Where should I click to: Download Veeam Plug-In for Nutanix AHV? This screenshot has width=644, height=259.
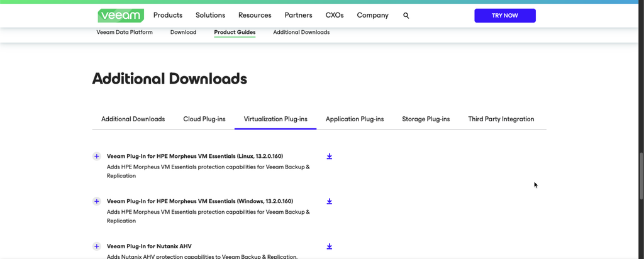[x=330, y=246]
